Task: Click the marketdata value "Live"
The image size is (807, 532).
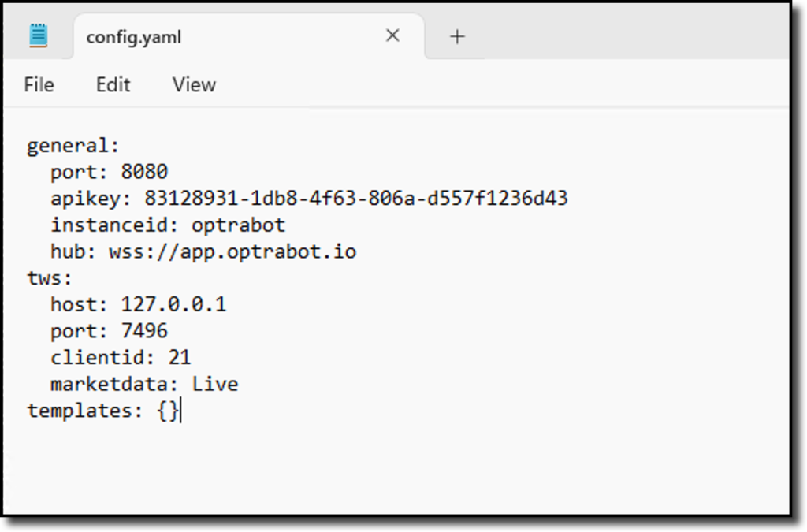Action: (x=215, y=384)
